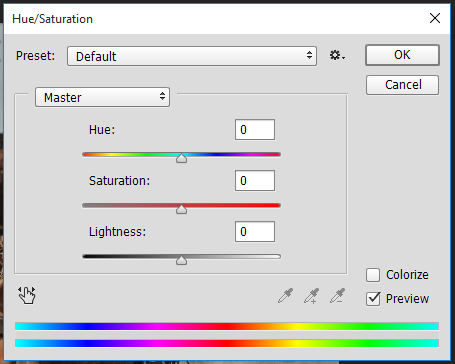Select the Add to Sample eyedropper

tap(311, 296)
